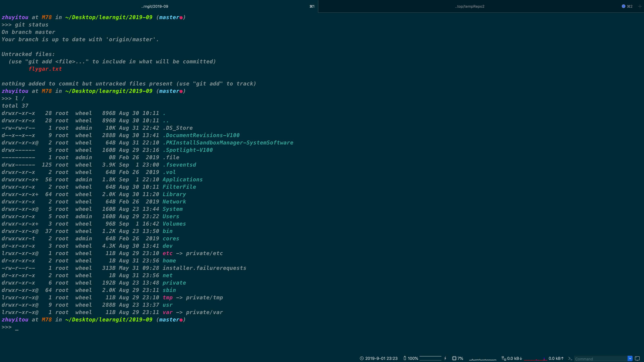Click the installer.failurerequests file name
644x362 pixels.
tap(204, 268)
